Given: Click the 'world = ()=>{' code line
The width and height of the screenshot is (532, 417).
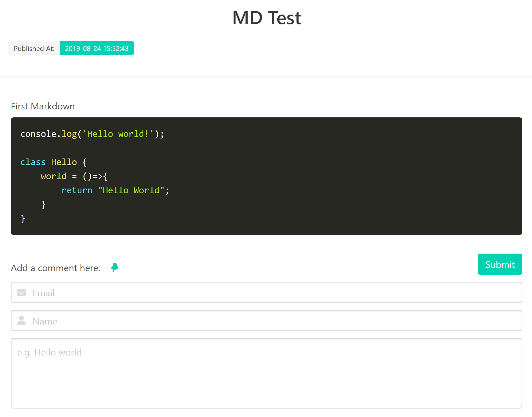Looking at the screenshot, I should 74,176.
